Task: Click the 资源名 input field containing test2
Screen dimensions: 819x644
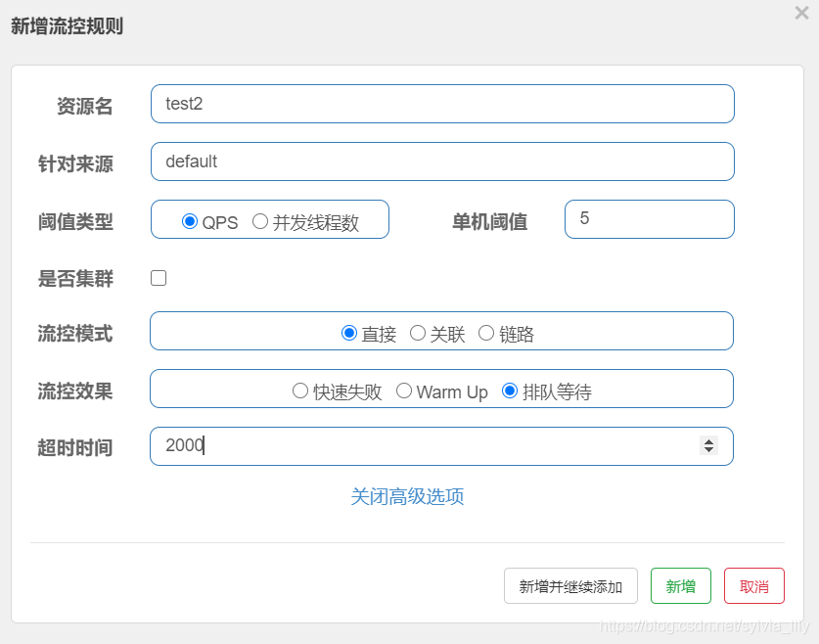Action: coord(442,104)
